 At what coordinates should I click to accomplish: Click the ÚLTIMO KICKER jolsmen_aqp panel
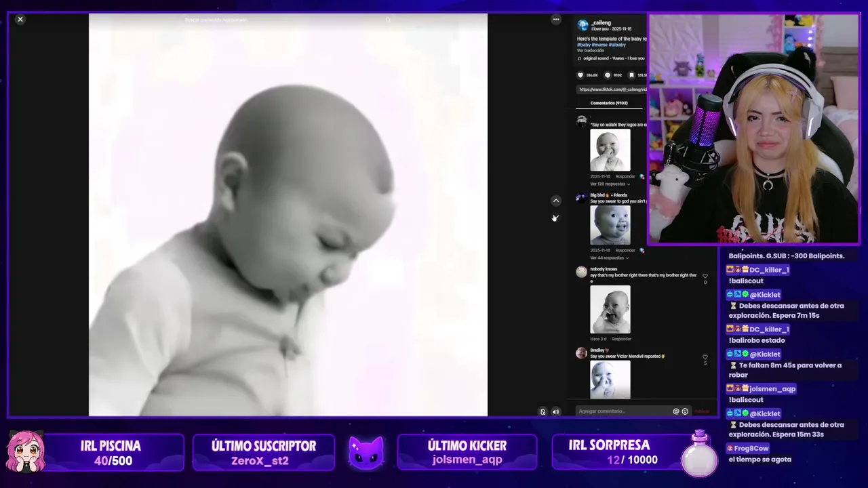click(467, 453)
